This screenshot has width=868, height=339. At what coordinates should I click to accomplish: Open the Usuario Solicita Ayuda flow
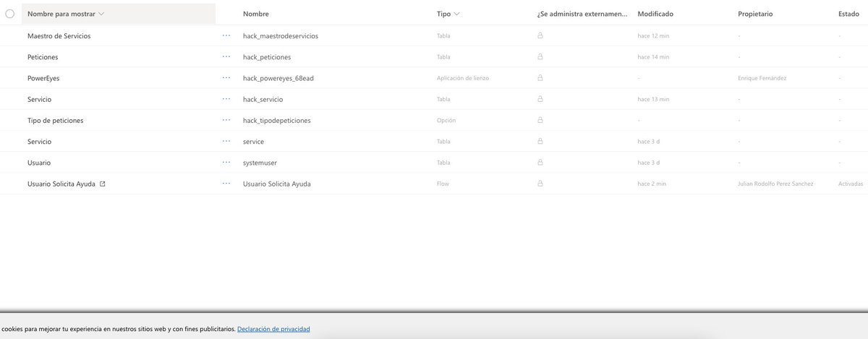pos(61,184)
